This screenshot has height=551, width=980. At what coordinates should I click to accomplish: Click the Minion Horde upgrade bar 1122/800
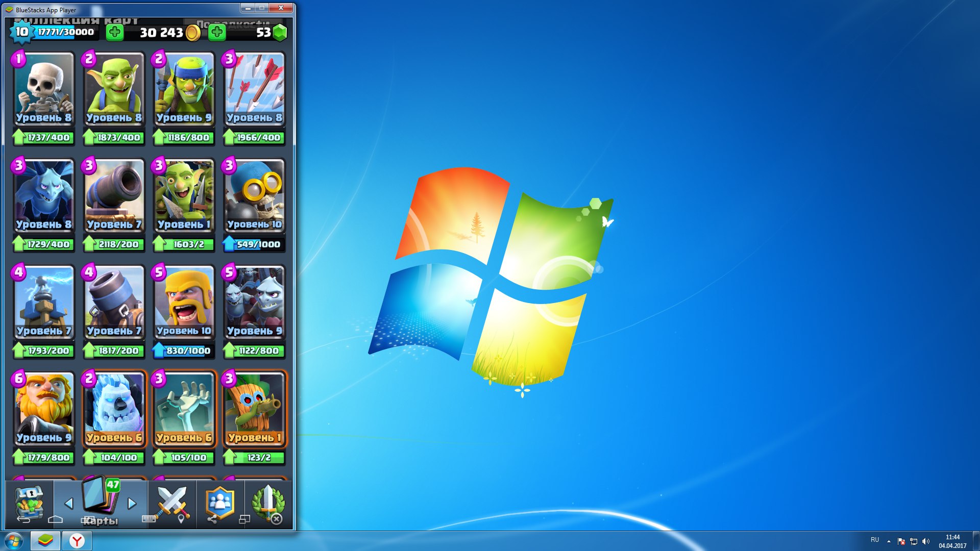click(254, 350)
